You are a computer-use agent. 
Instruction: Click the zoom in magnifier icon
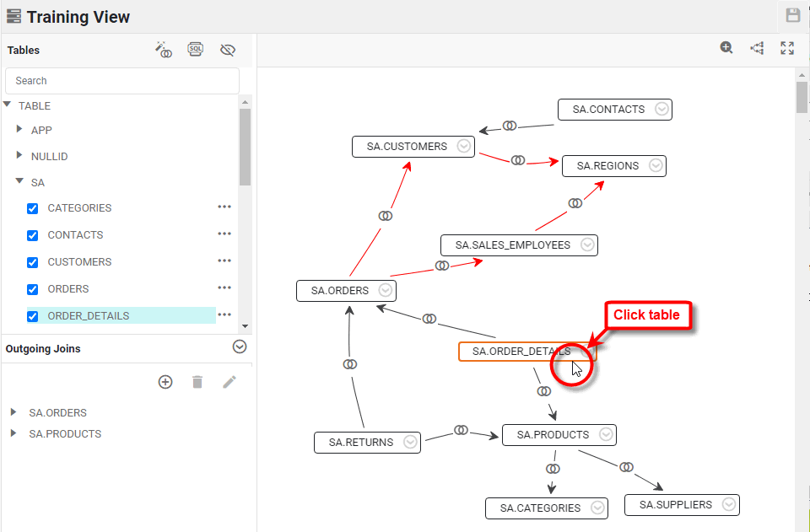(726, 48)
